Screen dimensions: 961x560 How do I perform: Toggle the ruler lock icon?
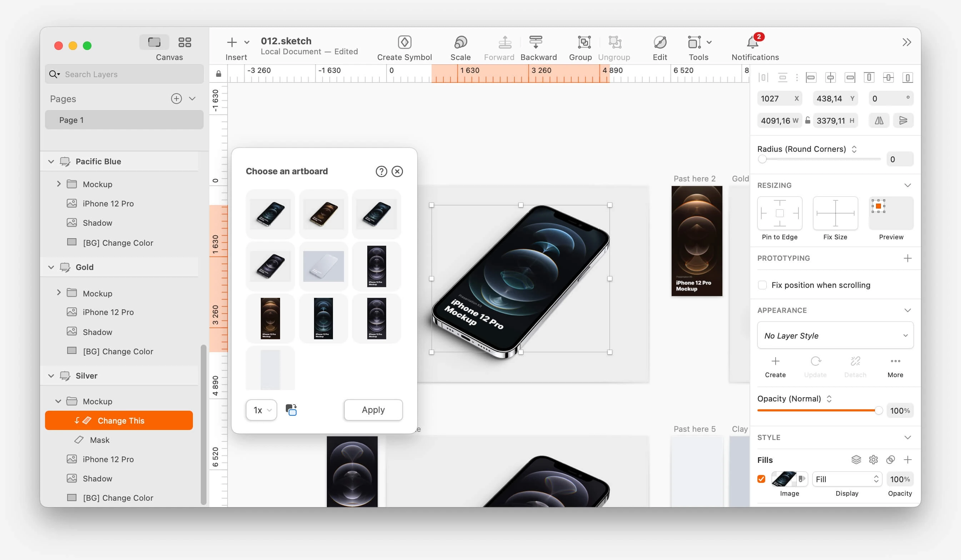tap(219, 74)
